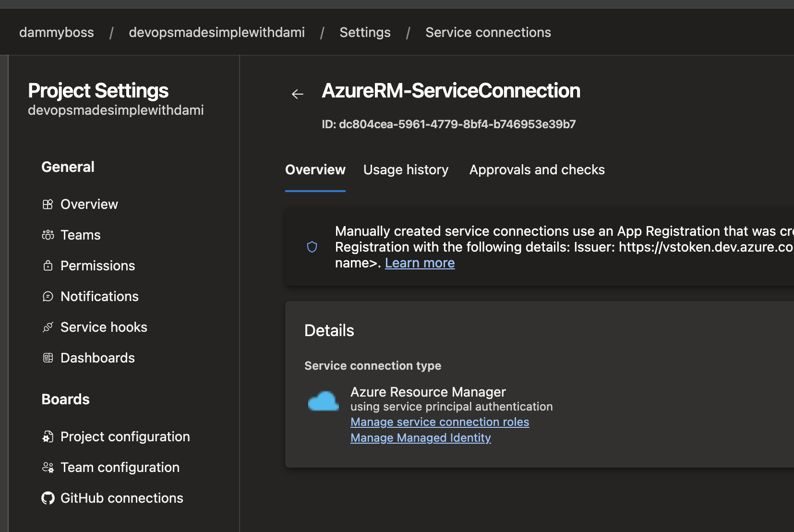Click the Teams people icon

[48, 235]
